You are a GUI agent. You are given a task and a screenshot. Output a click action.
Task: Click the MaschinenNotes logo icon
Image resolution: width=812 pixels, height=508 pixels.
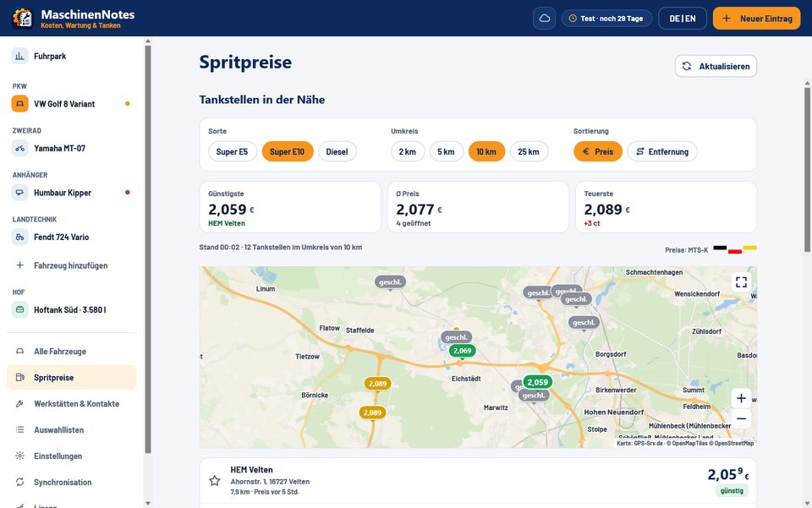[22, 18]
